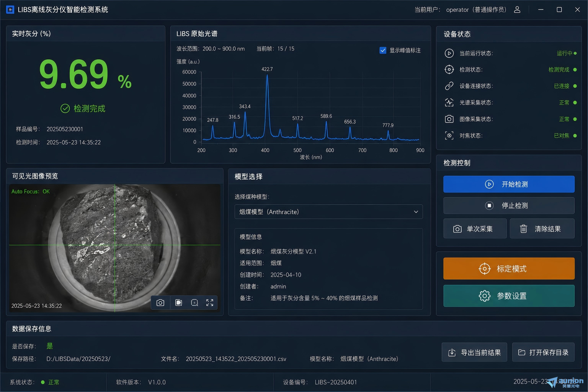
Task: Enter 标定模式 calibration mode
Action: click(x=509, y=268)
